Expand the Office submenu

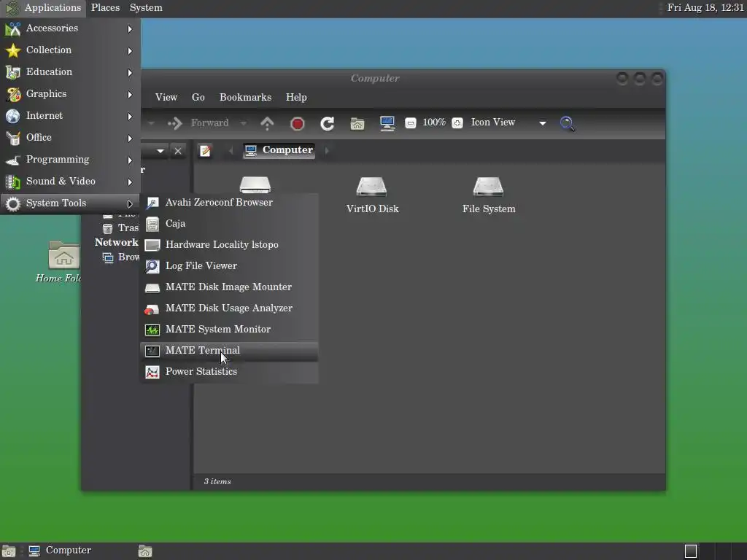(70, 138)
